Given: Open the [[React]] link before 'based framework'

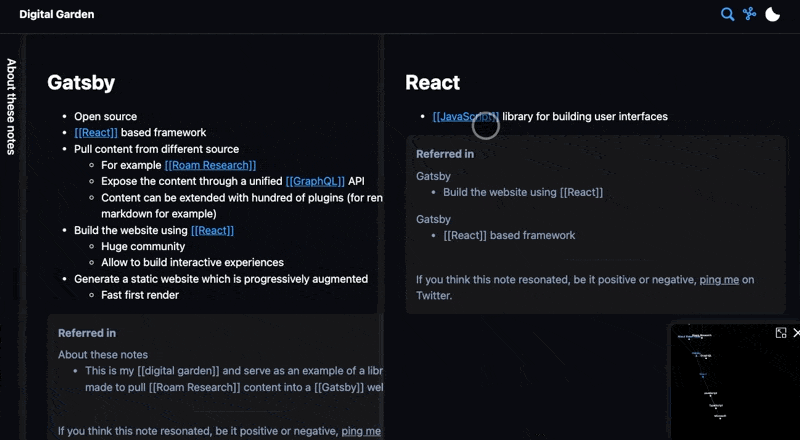Looking at the screenshot, I should [x=96, y=132].
